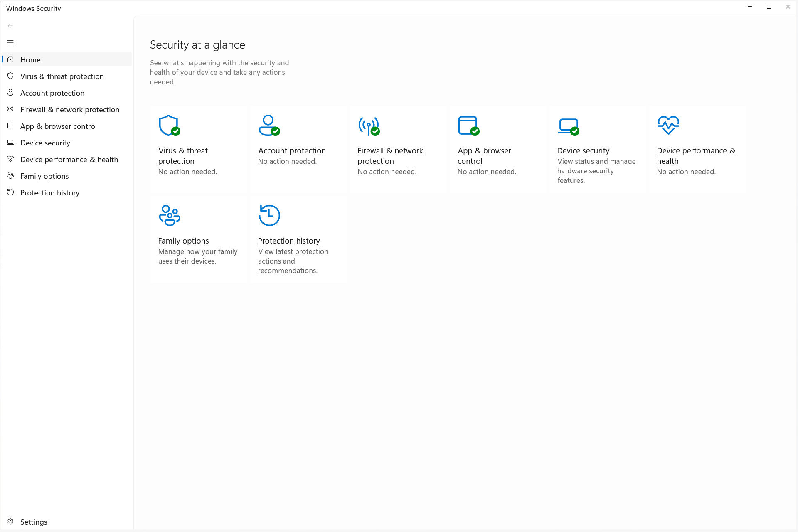Expand the sidebar navigation menu
Screen dimensions: 798x532
10,42
